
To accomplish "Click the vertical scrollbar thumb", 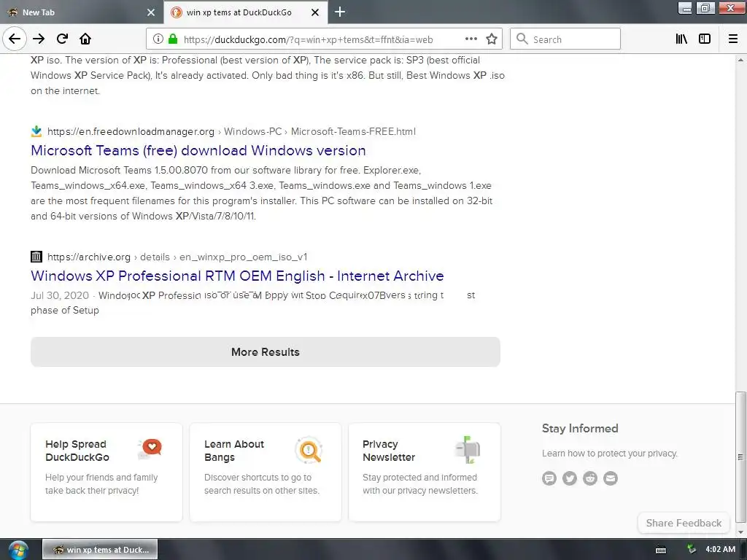I will click(x=740, y=456).
